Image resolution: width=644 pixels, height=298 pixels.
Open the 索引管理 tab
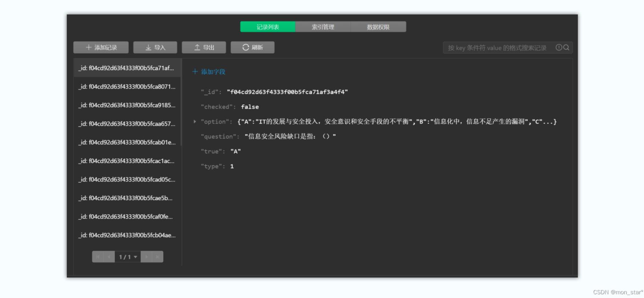coord(323,27)
